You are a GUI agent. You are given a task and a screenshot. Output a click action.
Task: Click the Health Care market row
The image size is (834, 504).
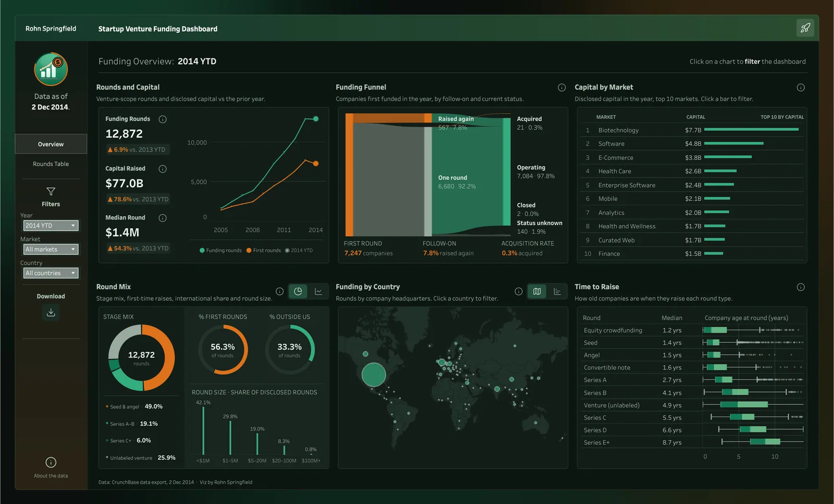coord(692,171)
